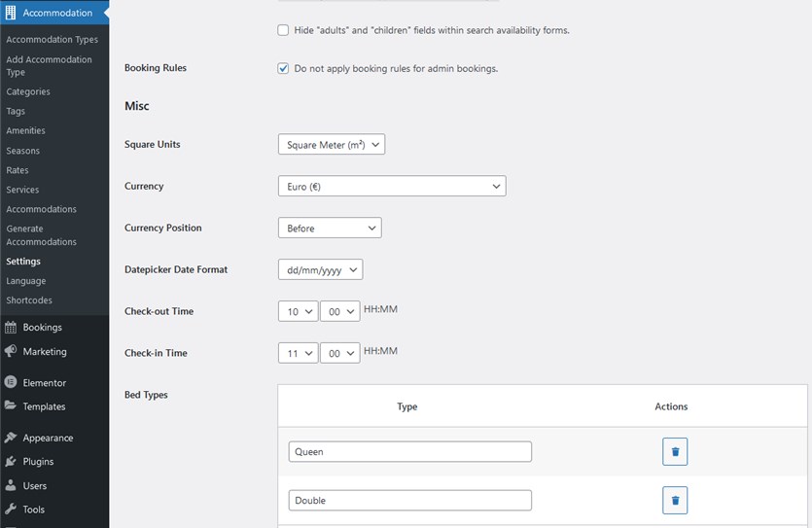Open Shortcodes submenu item
The width and height of the screenshot is (812, 528).
pyautogui.click(x=29, y=300)
